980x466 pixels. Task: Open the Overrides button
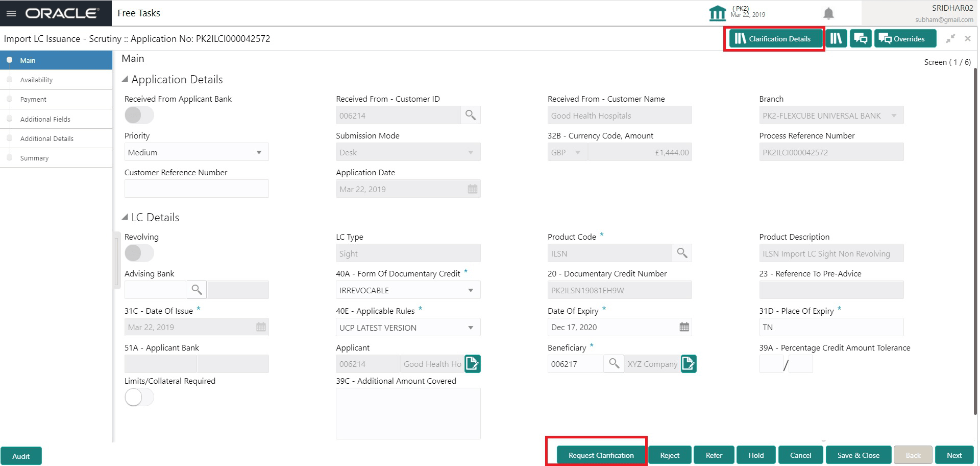tap(905, 38)
